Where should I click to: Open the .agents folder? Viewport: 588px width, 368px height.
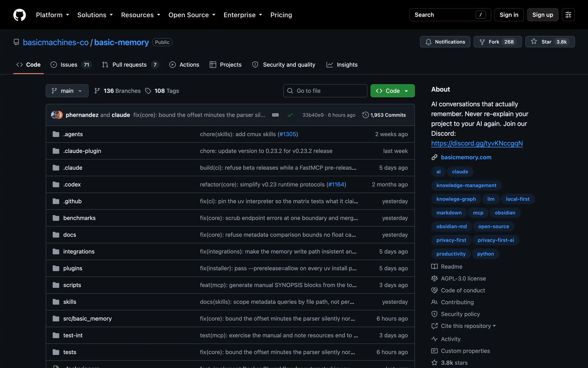coord(73,134)
